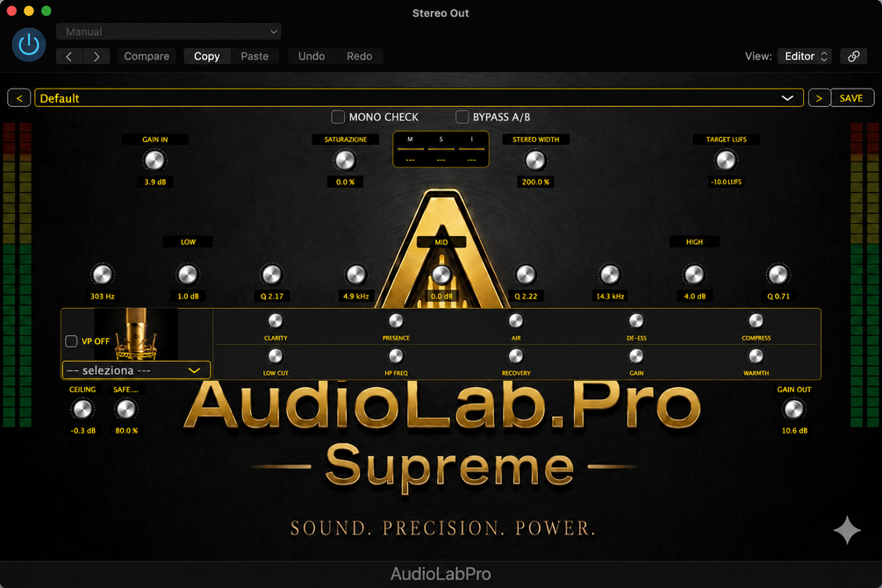The image size is (882, 588).
Task: Click the M S I loudness meter display
Action: tap(441, 150)
